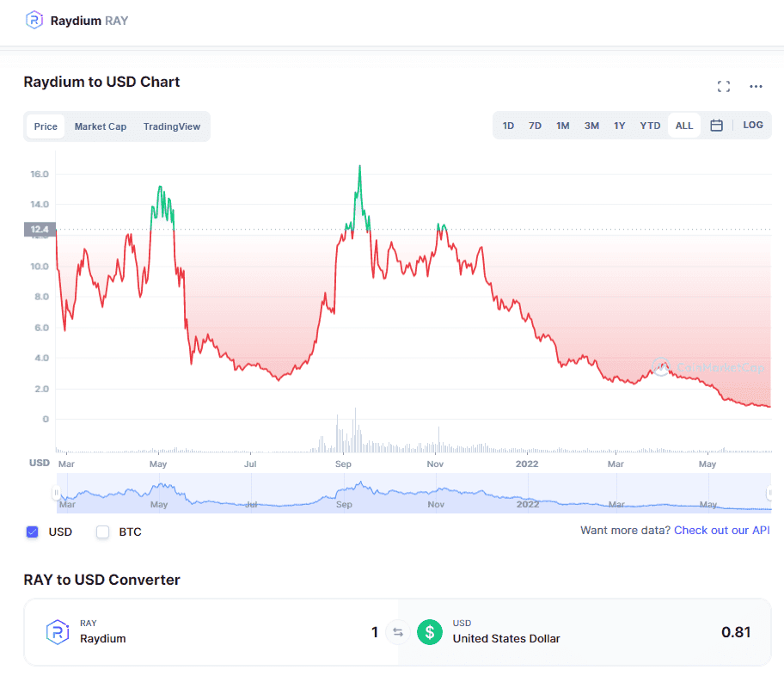Select the Price tab

coord(46,126)
